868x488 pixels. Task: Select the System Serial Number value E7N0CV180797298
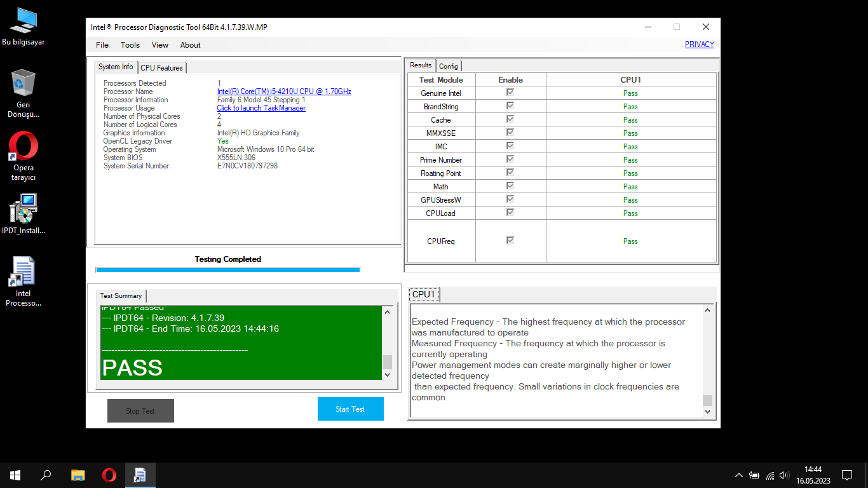(x=247, y=166)
